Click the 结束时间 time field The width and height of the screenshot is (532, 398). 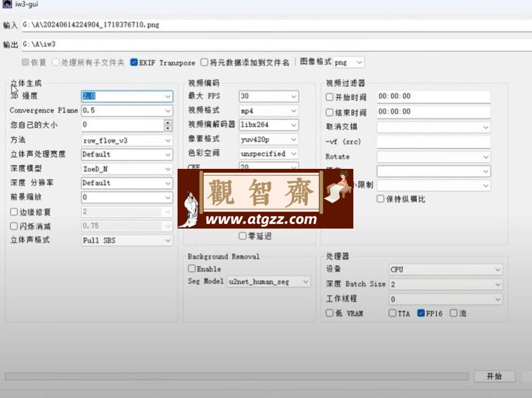coord(433,112)
